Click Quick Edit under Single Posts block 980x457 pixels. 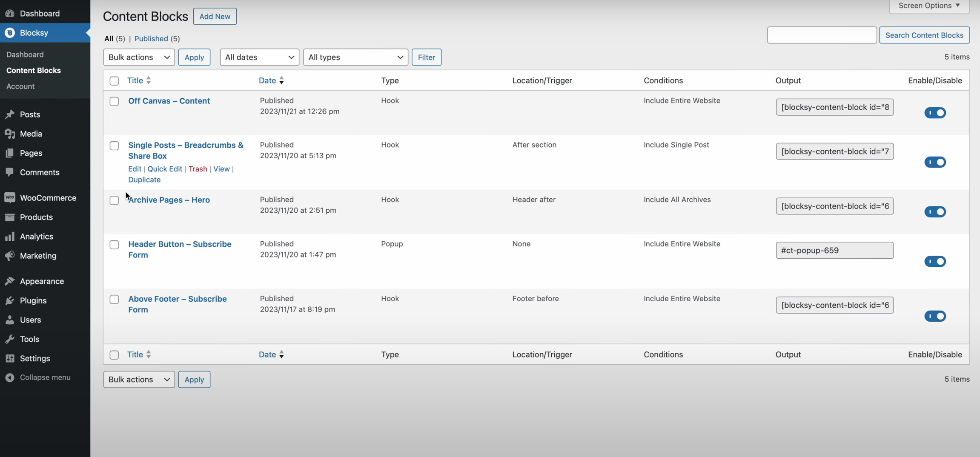(165, 169)
